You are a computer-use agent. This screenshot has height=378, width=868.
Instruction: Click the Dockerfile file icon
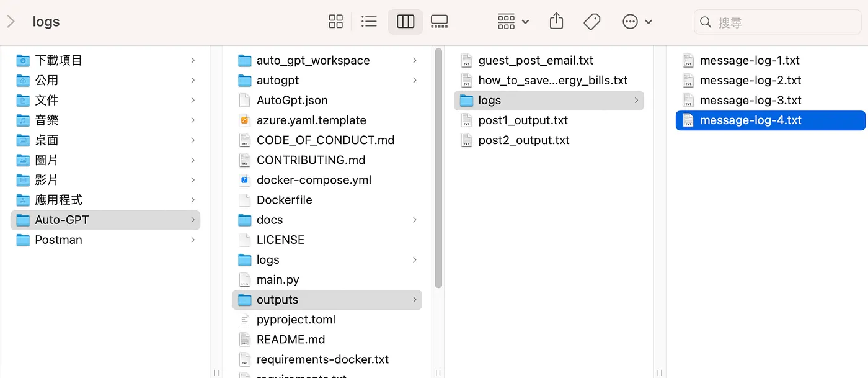click(x=244, y=200)
